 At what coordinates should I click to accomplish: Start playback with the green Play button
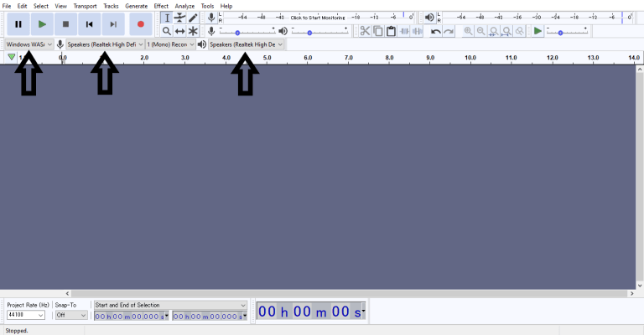click(x=42, y=24)
